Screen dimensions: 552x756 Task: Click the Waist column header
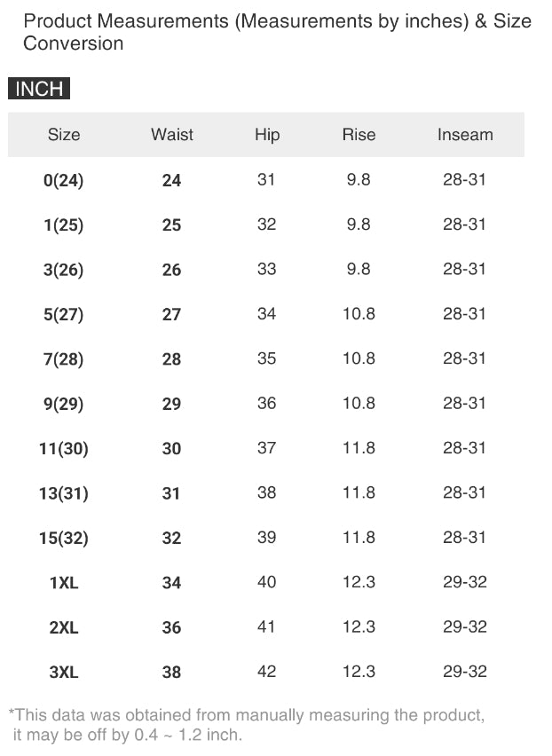click(x=172, y=135)
